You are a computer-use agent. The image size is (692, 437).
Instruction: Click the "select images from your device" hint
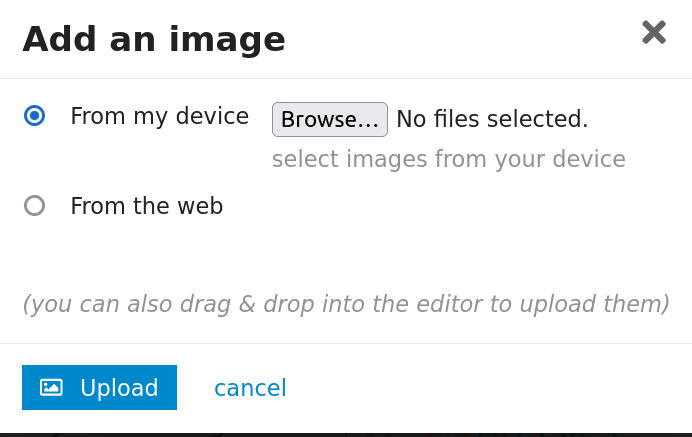[448, 159]
